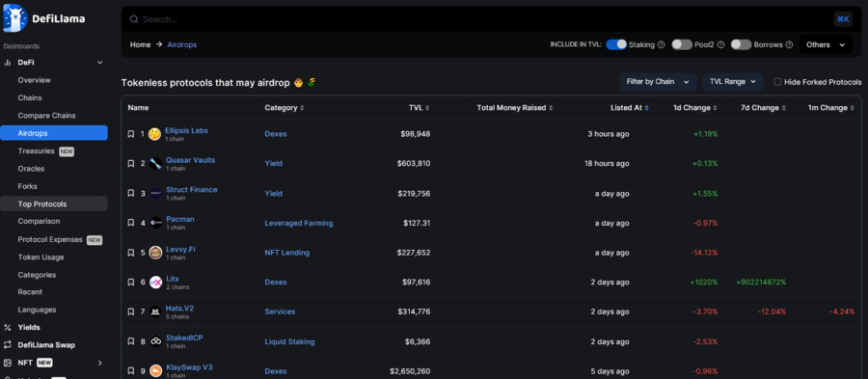Bookmark the Litx row
Viewport: 868px width, 379px height.
[x=131, y=283]
